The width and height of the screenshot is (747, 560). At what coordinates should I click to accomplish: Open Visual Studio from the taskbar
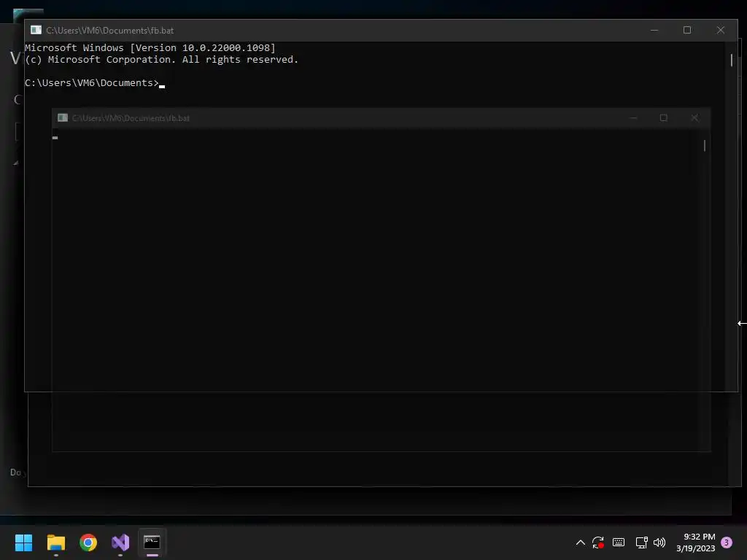(x=120, y=542)
